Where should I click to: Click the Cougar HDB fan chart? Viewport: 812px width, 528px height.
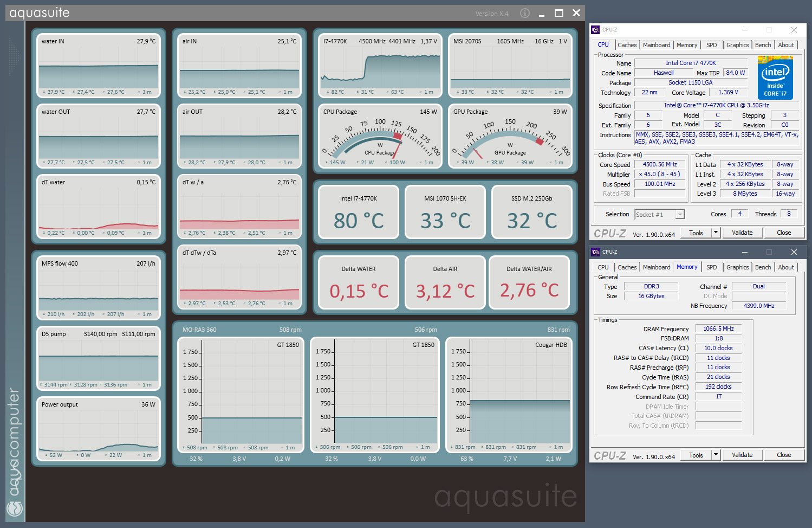pyautogui.click(x=509, y=395)
